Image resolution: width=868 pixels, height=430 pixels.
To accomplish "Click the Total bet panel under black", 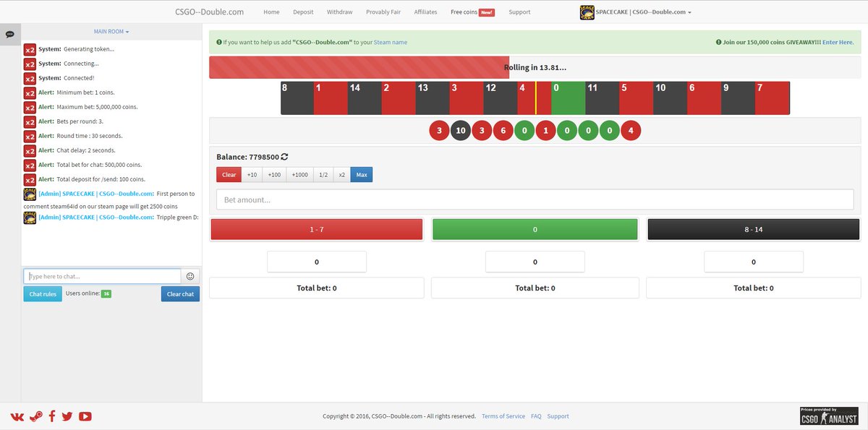I will click(753, 288).
